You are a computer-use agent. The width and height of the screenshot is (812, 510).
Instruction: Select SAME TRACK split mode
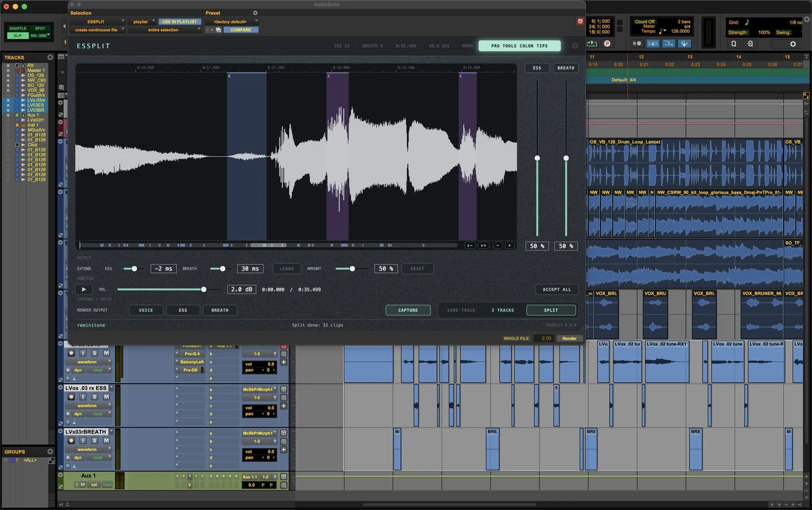point(461,310)
